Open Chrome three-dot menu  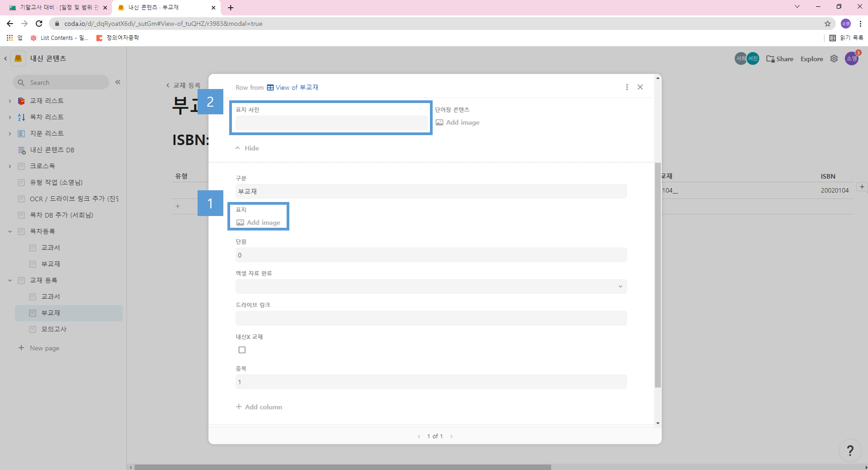(x=860, y=23)
